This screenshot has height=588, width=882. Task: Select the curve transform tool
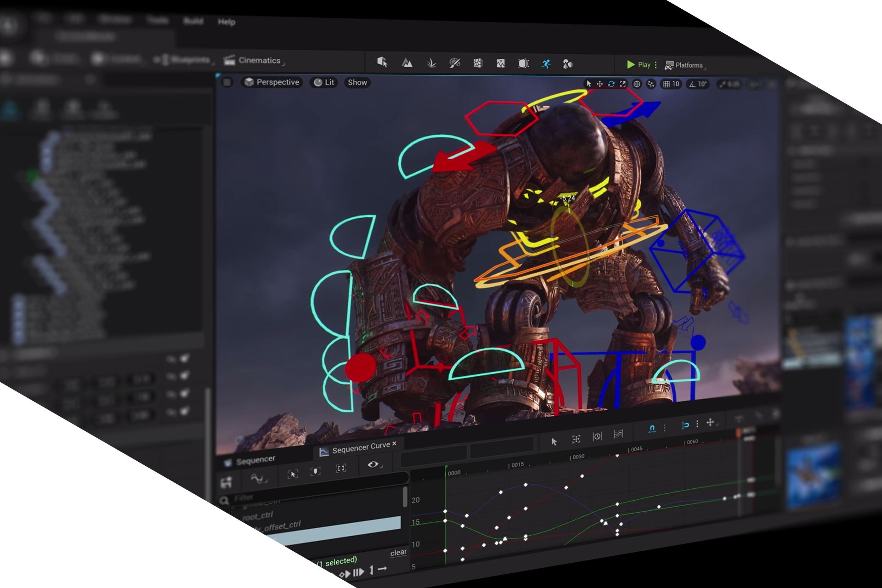(x=576, y=439)
